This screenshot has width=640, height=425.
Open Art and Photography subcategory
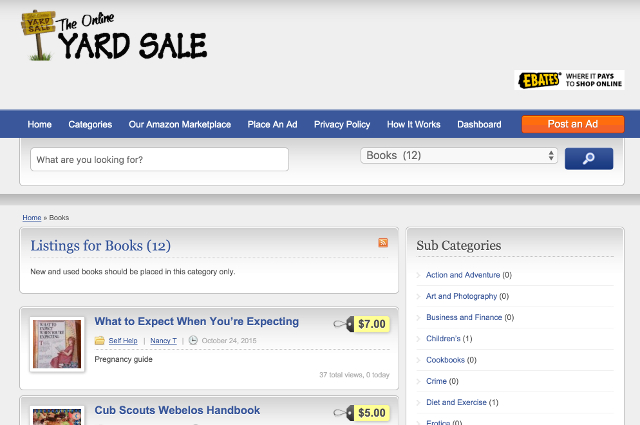point(462,296)
